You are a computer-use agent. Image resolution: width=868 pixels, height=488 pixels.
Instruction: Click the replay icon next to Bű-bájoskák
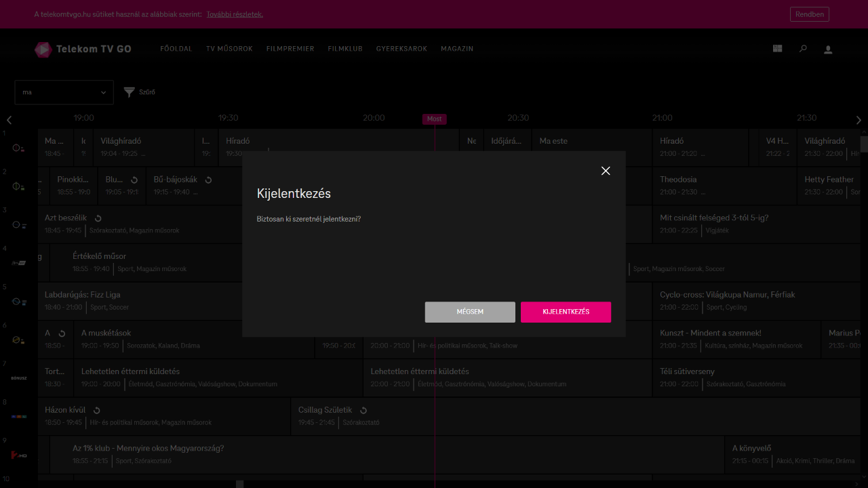pyautogui.click(x=209, y=180)
